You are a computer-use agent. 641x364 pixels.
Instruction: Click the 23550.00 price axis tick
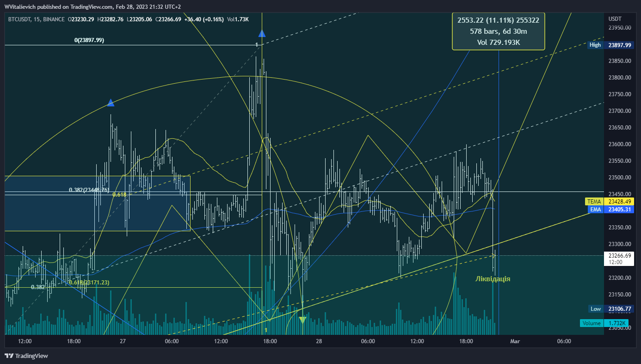tap(620, 161)
